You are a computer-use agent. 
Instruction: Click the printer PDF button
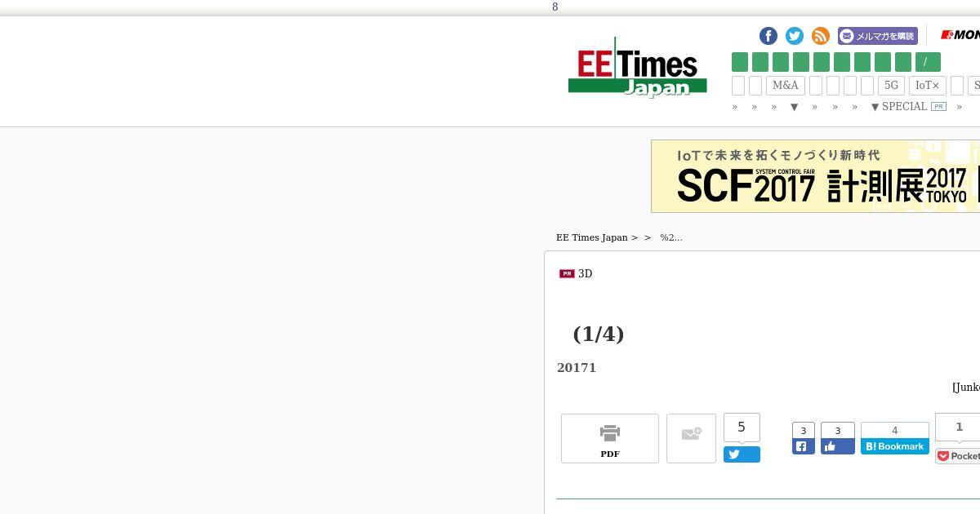(610, 439)
